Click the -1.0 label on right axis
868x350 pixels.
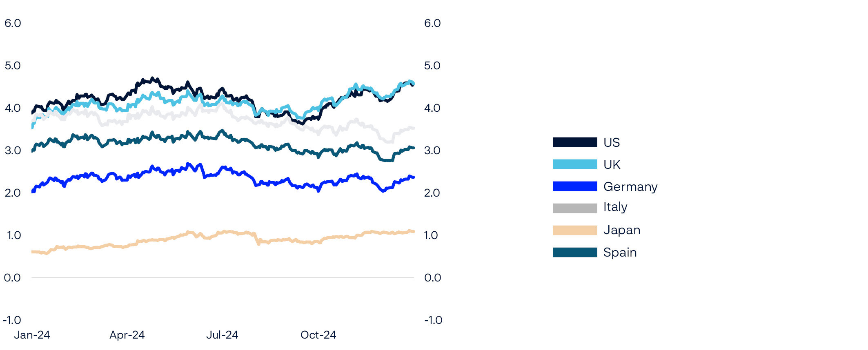[x=433, y=320]
